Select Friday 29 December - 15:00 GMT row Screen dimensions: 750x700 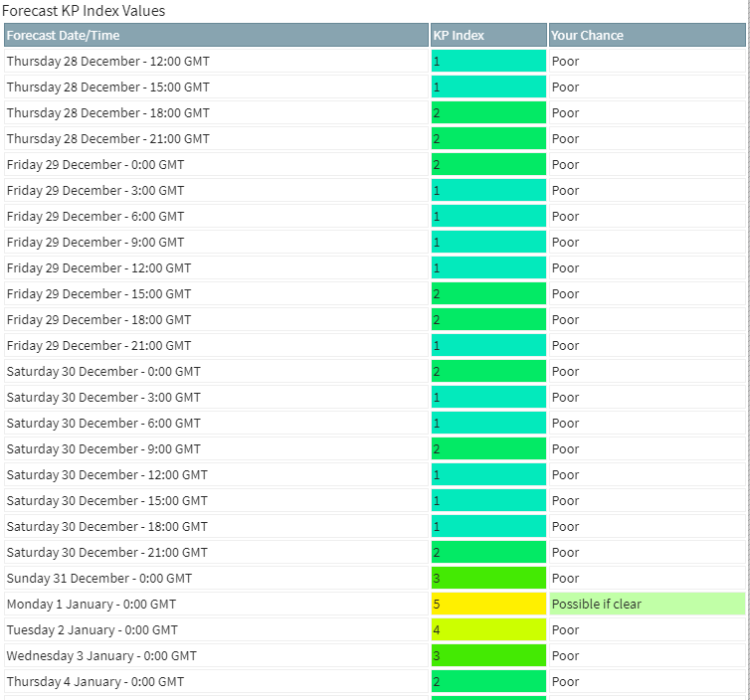coord(375,293)
